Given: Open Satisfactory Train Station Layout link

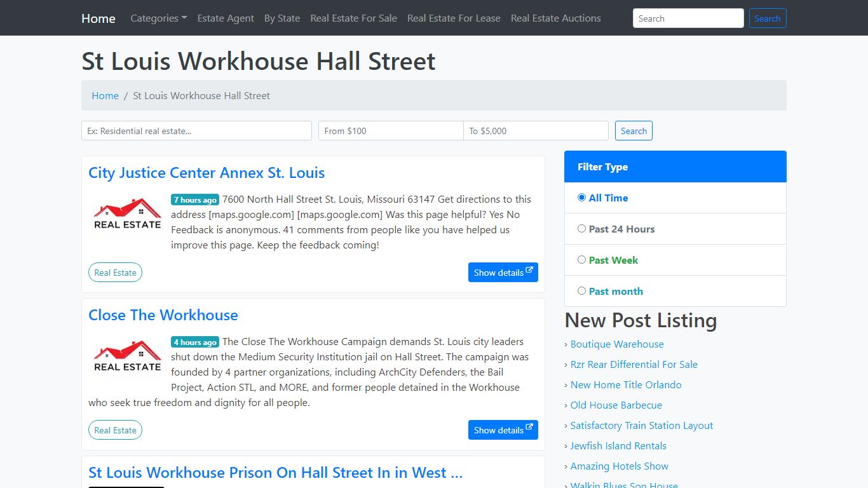Looking at the screenshot, I should coord(642,426).
